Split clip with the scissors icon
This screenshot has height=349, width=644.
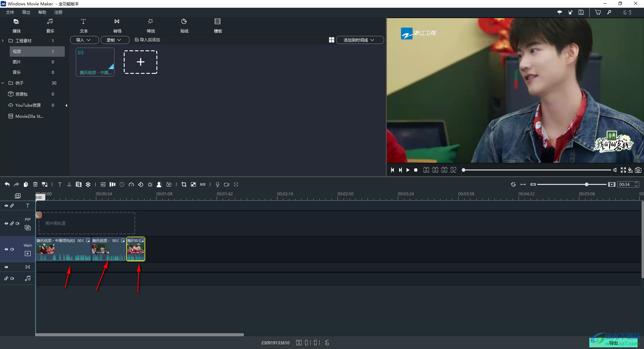coord(69,184)
